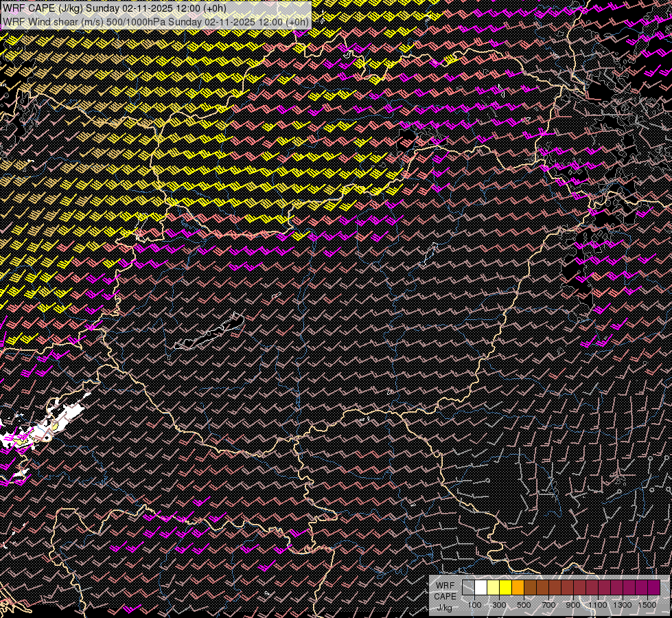This screenshot has width=672, height=618.
Task: Click the 'WRF Wind shear (m/s)' title line
Action: click(156, 22)
